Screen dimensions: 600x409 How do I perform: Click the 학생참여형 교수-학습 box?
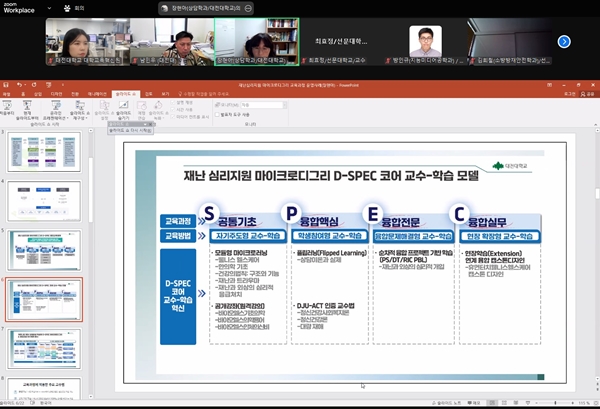[329, 236]
